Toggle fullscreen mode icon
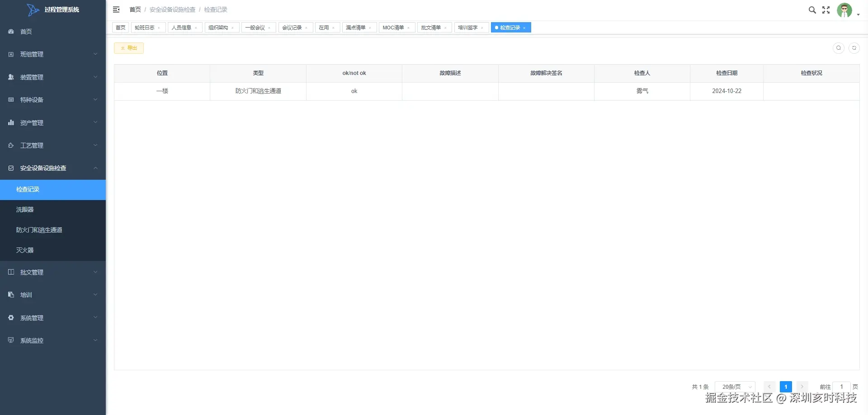The image size is (868, 415). pos(826,10)
